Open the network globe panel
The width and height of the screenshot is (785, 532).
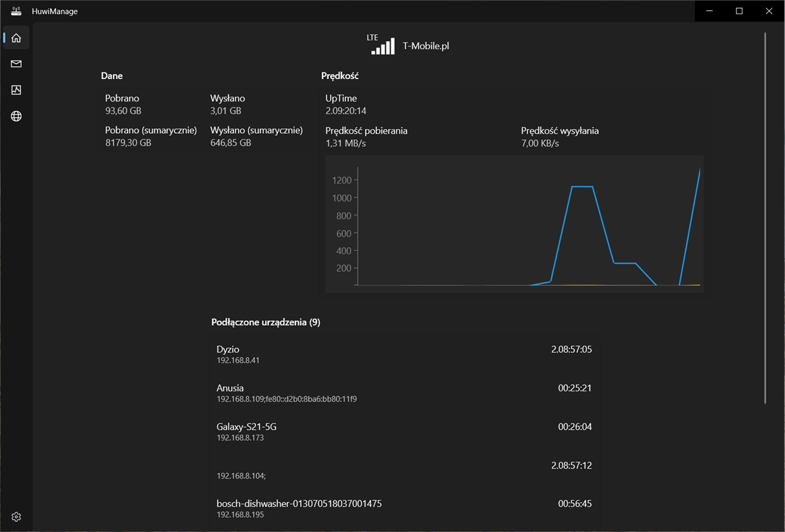pyautogui.click(x=16, y=116)
